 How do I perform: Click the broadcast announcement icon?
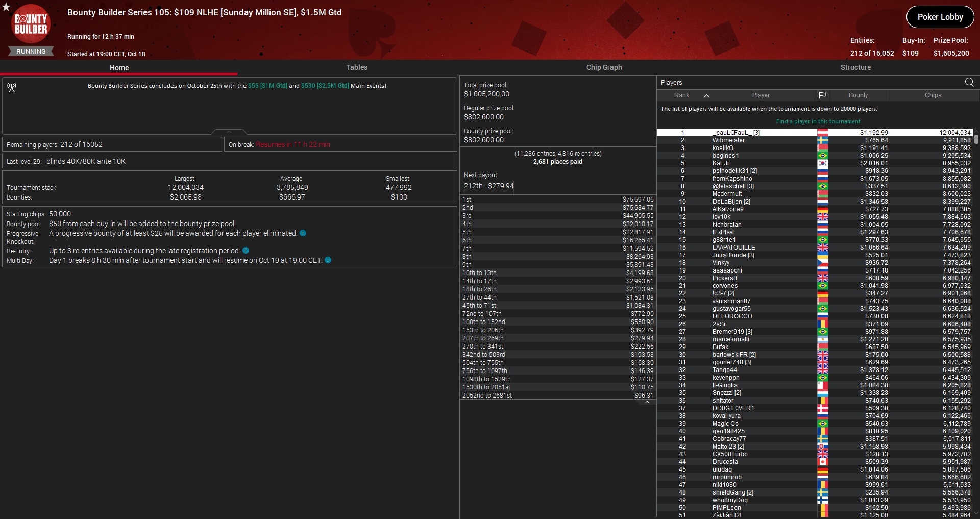tap(12, 88)
